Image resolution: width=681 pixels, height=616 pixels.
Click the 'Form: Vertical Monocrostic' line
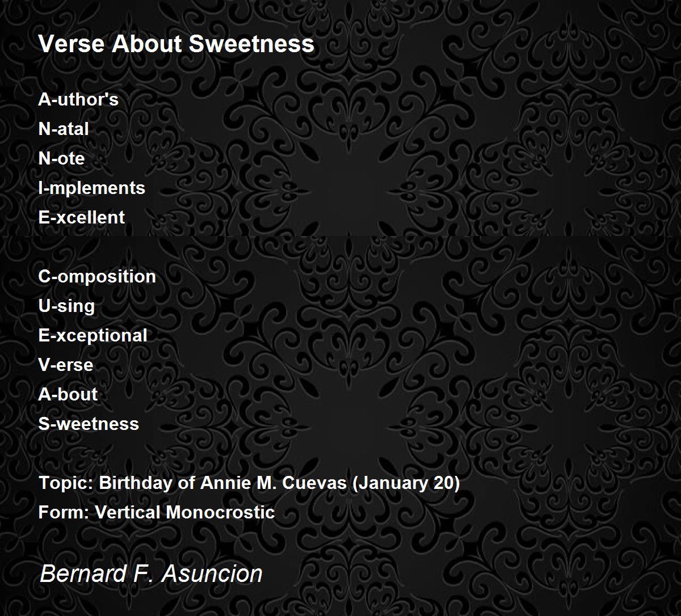(x=157, y=512)
